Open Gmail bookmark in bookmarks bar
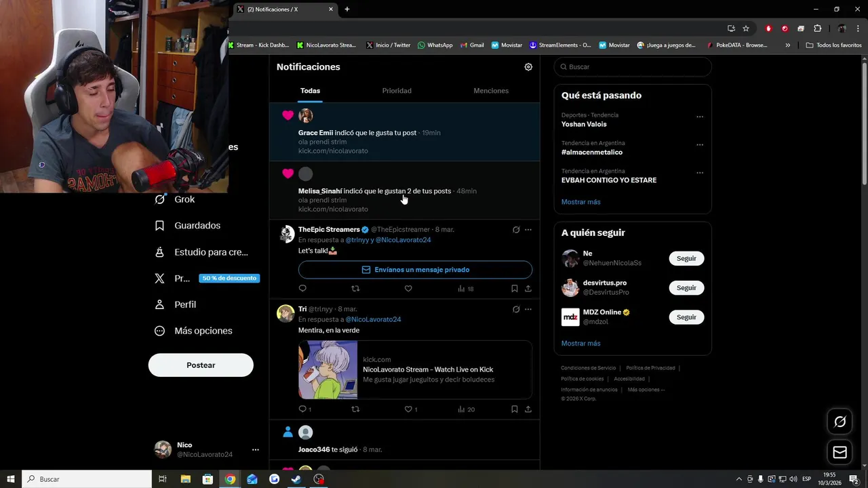The width and height of the screenshot is (868, 488). (472, 45)
